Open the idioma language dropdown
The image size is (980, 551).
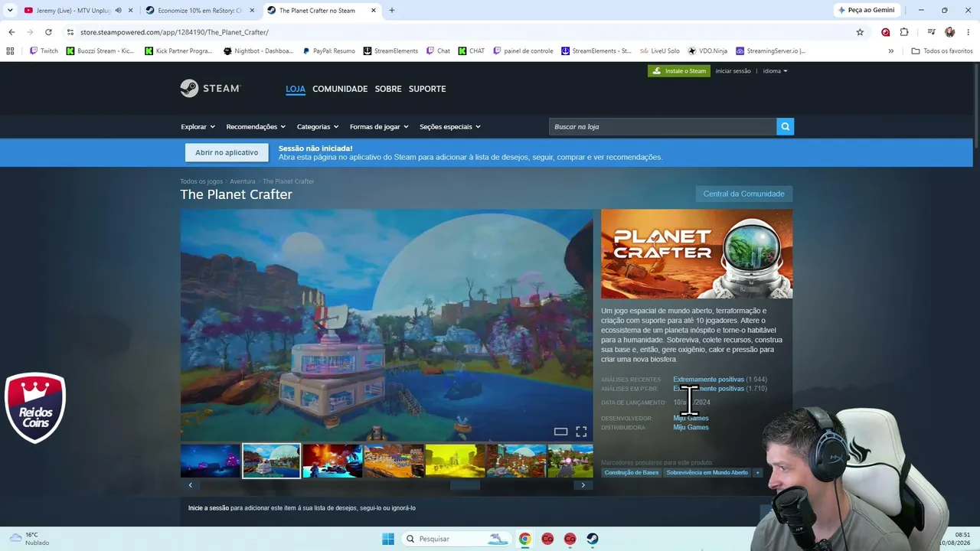click(x=775, y=71)
